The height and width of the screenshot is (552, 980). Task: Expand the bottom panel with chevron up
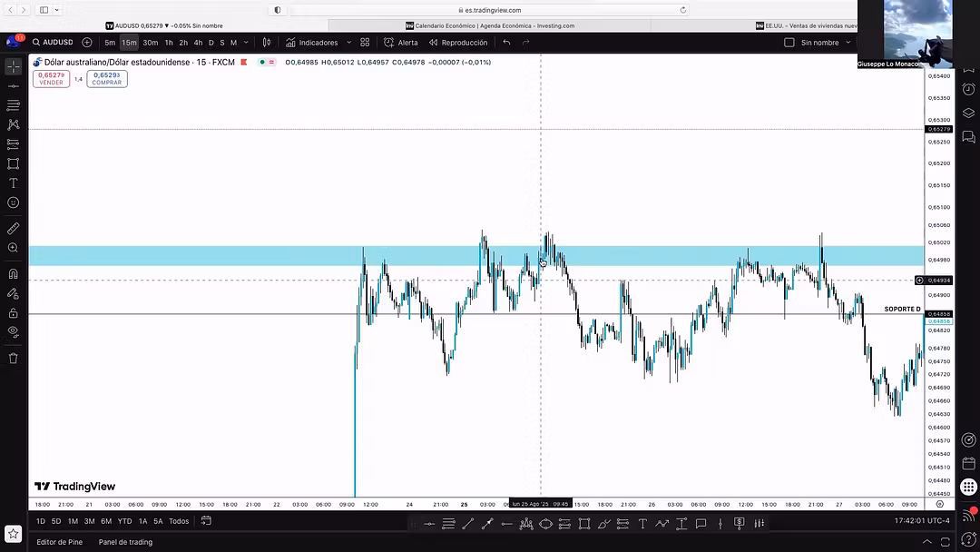coord(926,542)
